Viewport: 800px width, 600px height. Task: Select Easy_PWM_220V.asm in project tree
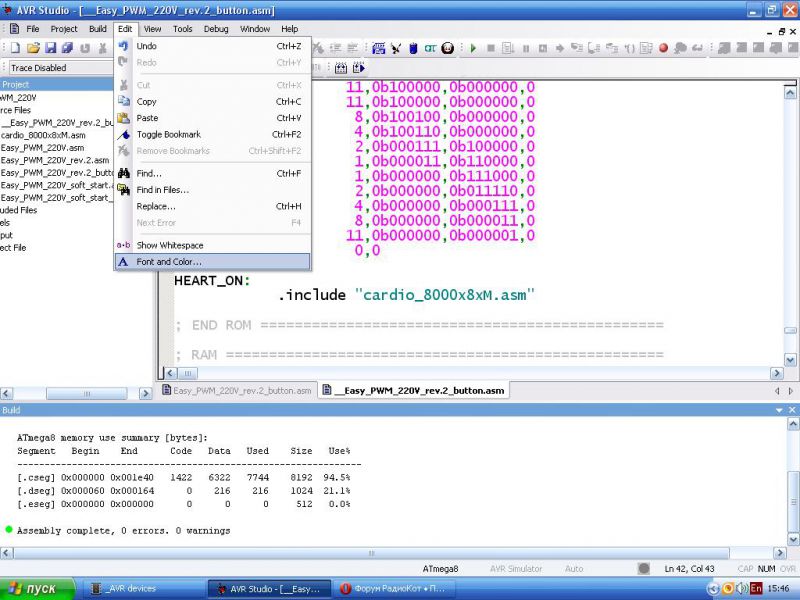pyautogui.click(x=42, y=147)
